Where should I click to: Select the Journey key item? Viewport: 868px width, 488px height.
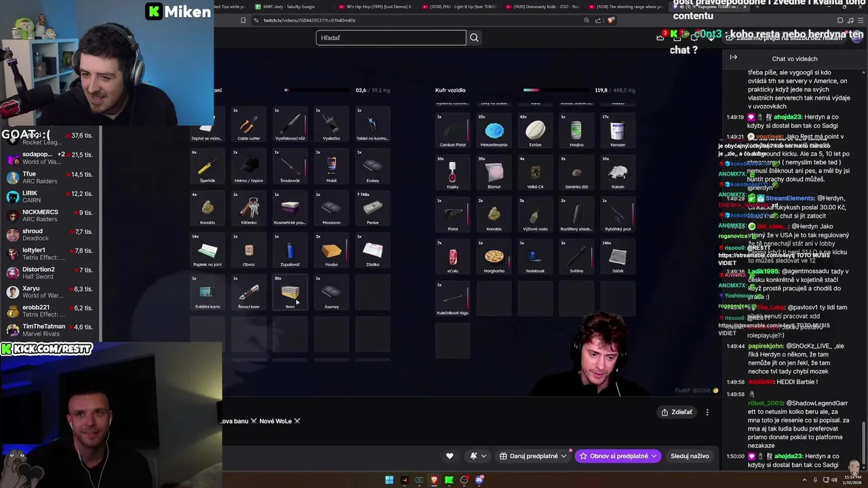pos(332,292)
